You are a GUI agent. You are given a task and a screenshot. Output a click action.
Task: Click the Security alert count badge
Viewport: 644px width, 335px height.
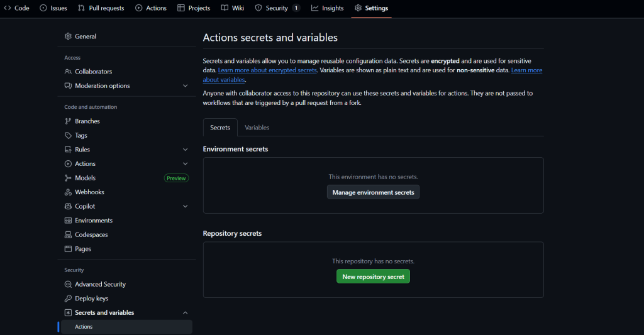296,8
